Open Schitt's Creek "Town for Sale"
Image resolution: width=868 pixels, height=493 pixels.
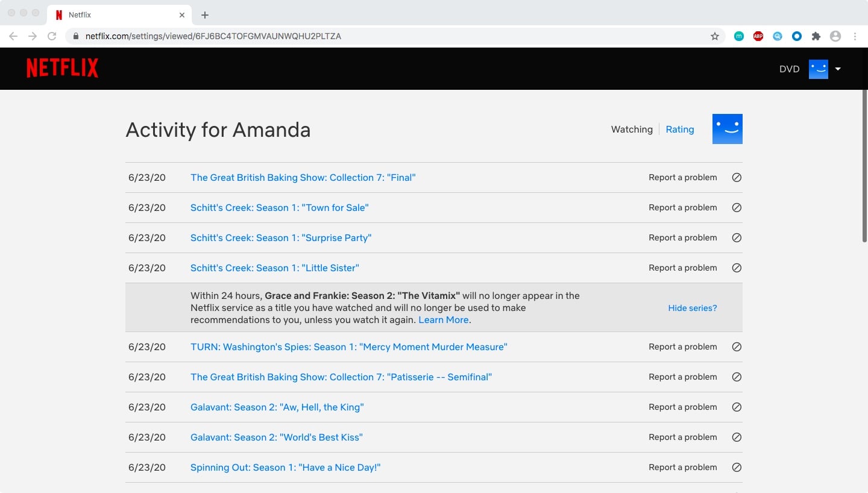280,208
